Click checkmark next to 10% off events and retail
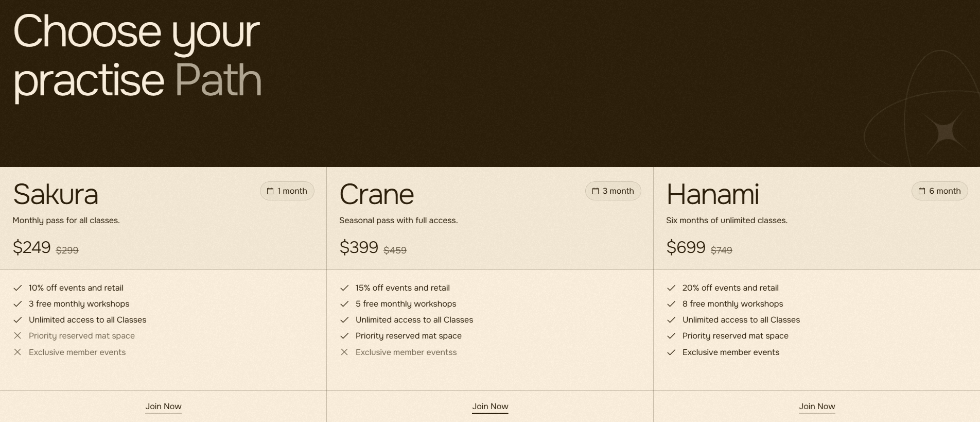The height and width of the screenshot is (422, 980). (17, 288)
